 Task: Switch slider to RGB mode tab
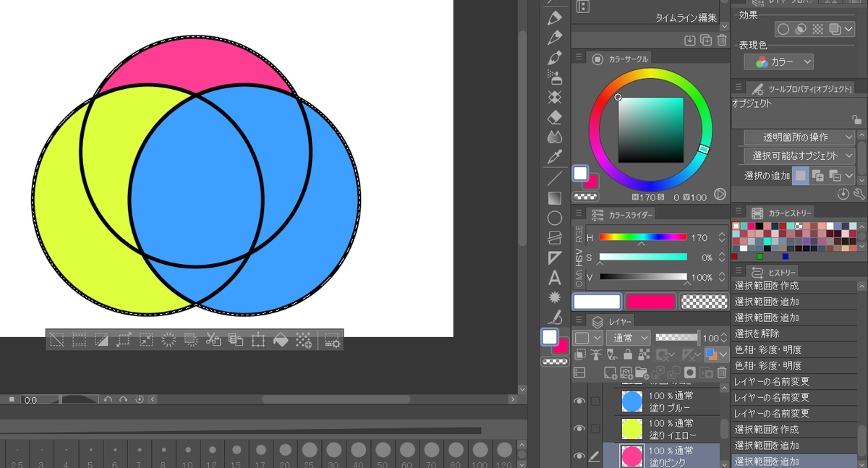point(579,234)
